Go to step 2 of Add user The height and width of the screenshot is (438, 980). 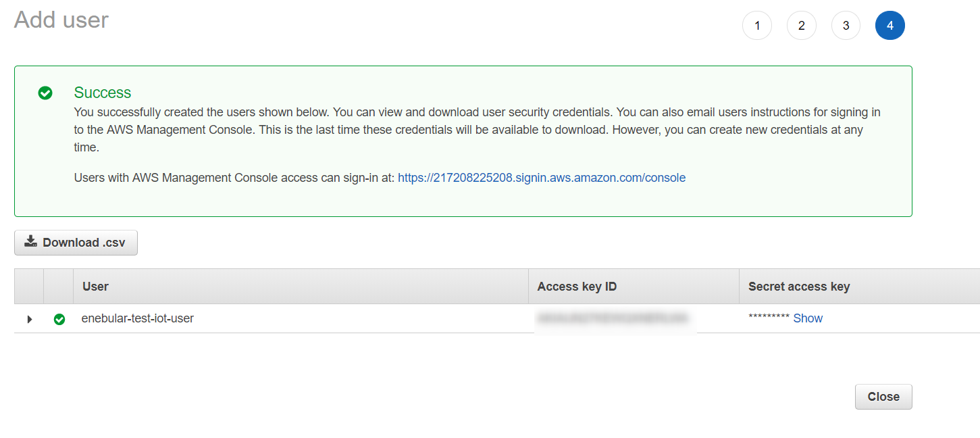801,26
